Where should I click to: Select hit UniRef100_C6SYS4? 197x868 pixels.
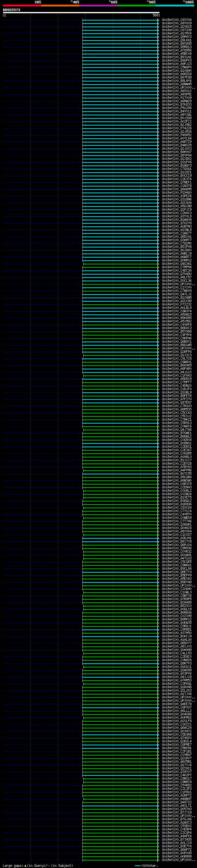[177, 20]
